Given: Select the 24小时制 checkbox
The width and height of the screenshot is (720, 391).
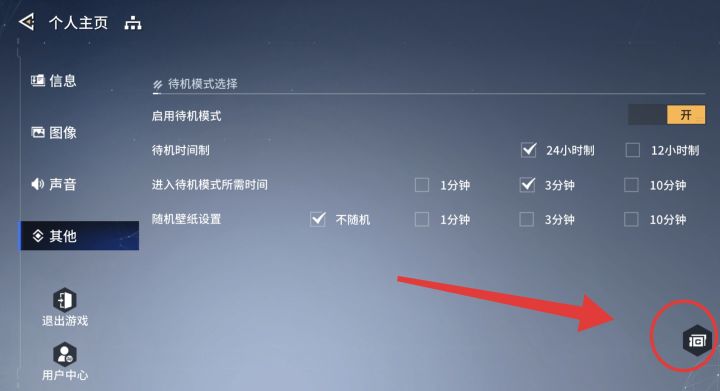Looking at the screenshot, I should point(529,150).
